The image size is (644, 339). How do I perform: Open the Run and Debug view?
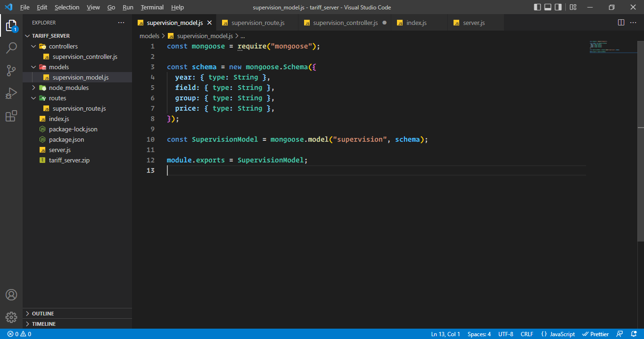tap(11, 93)
